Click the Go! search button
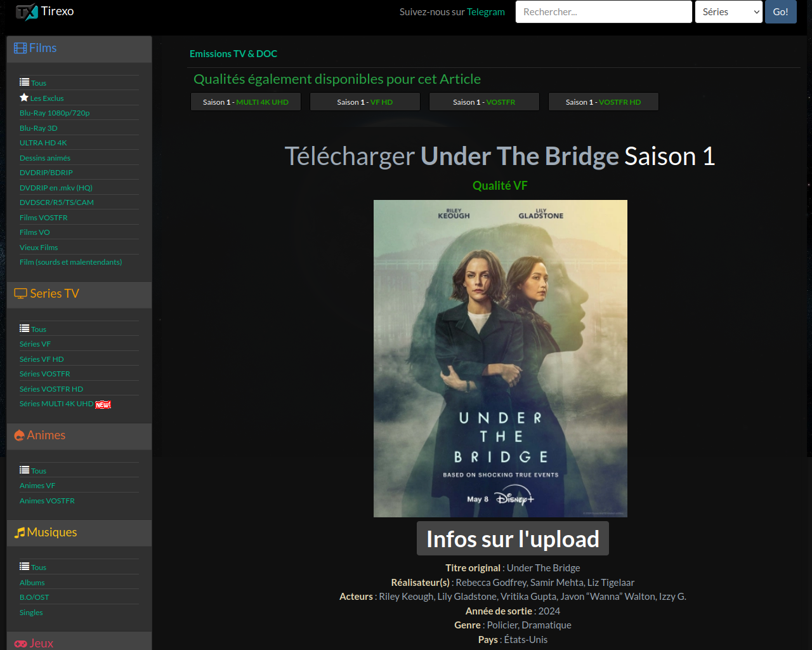 click(x=780, y=12)
